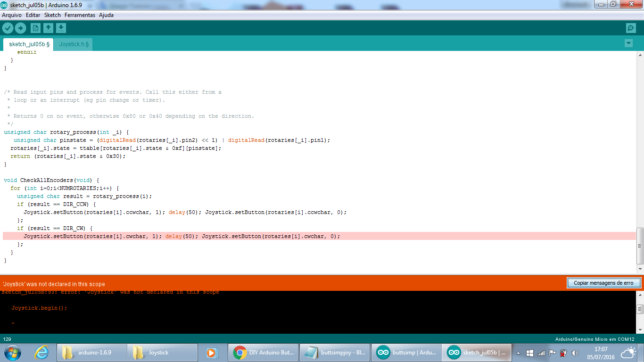Open the volume speaker tray icon
The image size is (644, 362).
pyautogui.click(x=575, y=353)
